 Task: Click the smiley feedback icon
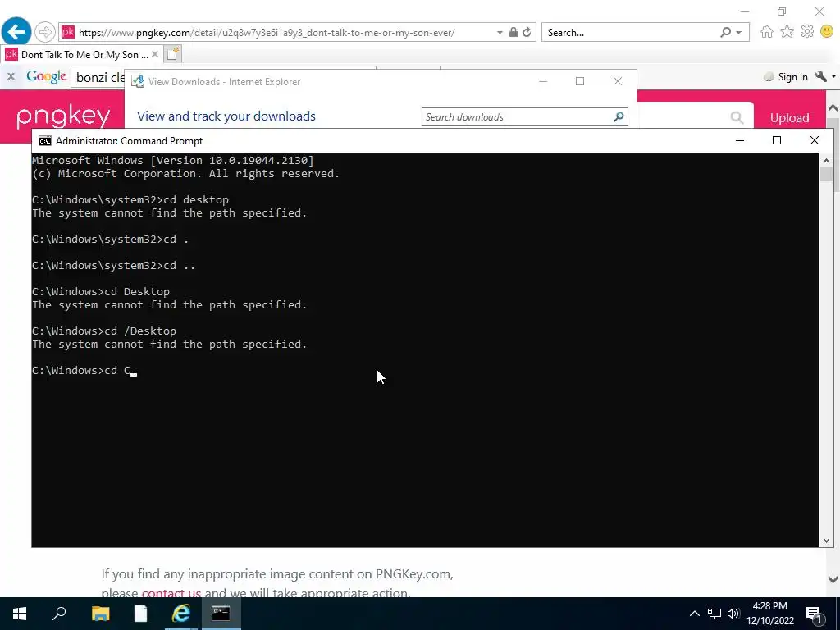click(x=827, y=32)
